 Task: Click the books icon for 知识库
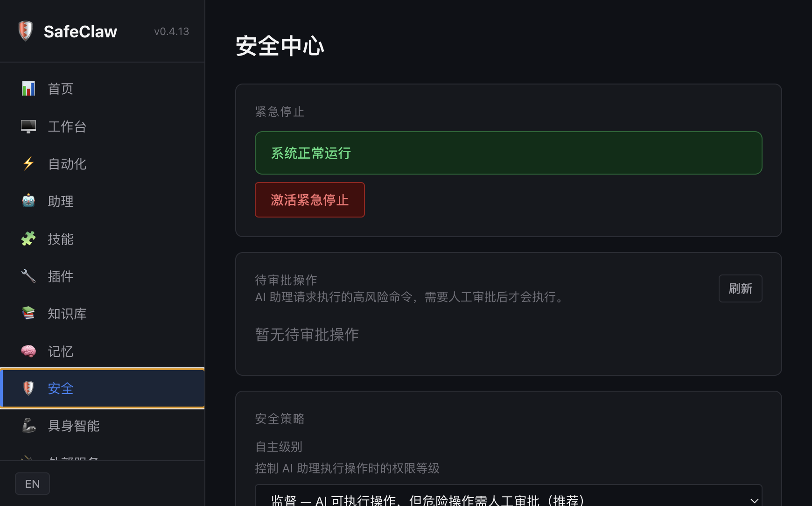(x=28, y=314)
